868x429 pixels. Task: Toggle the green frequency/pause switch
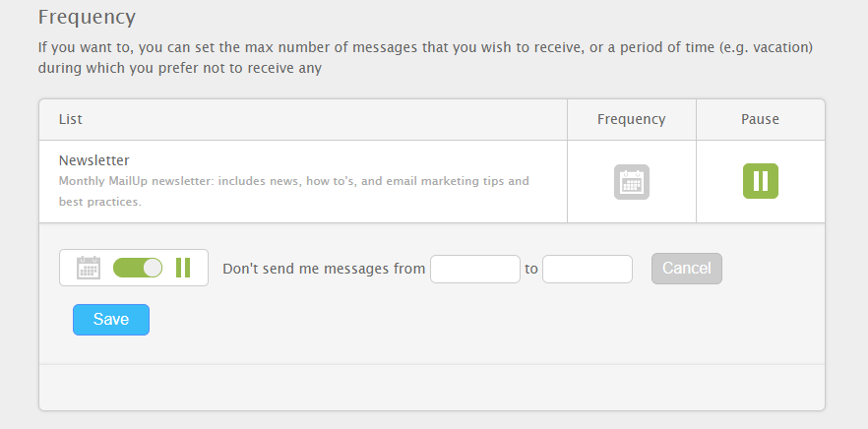[138, 268]
